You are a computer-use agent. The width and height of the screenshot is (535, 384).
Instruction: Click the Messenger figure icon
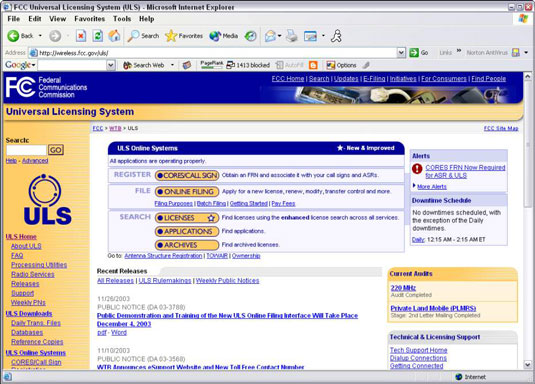tap(336, 36)
